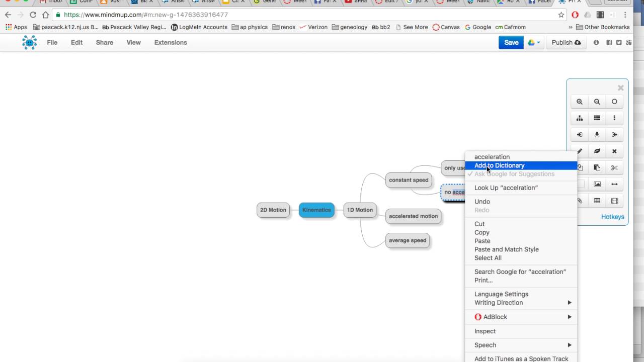Image resolution: width=644 pixels, height=362 pixels.
Task: Open the File menu in MindMup
Action: click(x=52, y=43)
